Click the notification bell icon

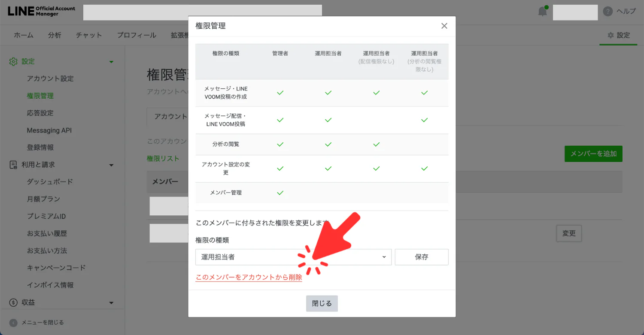[x=543, y=12]
